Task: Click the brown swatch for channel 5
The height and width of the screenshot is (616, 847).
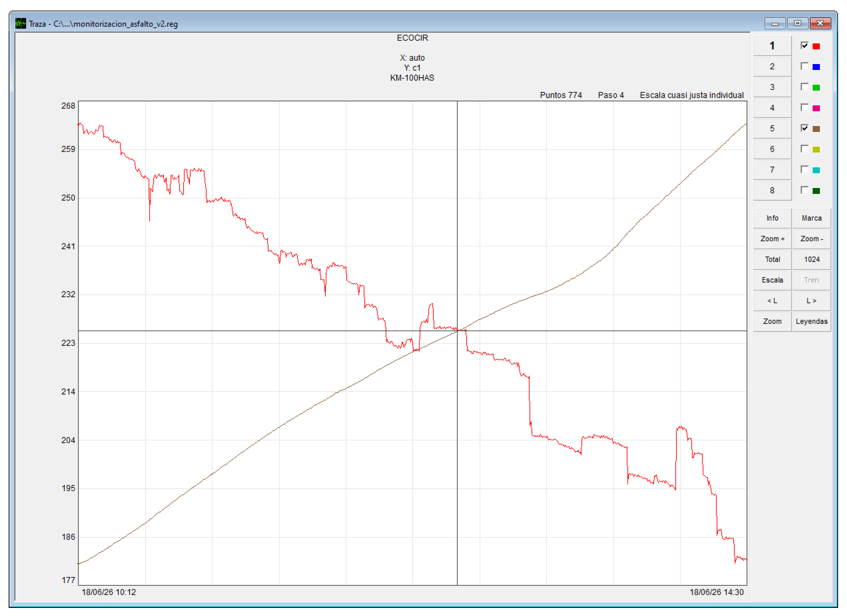Action: (816, 129)
